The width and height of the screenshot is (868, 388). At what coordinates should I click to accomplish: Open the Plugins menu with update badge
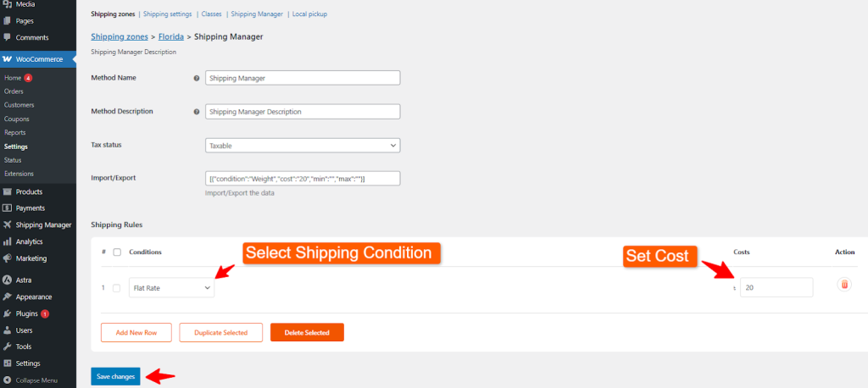tap(29, 313)
